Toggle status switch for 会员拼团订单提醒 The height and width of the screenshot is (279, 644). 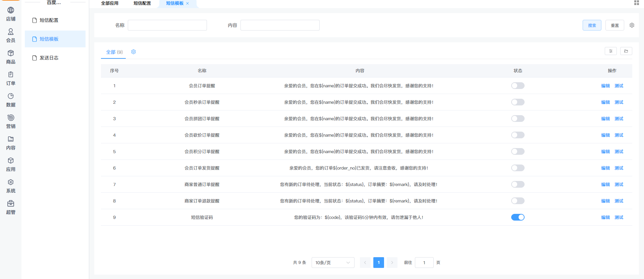click(518, 119)
